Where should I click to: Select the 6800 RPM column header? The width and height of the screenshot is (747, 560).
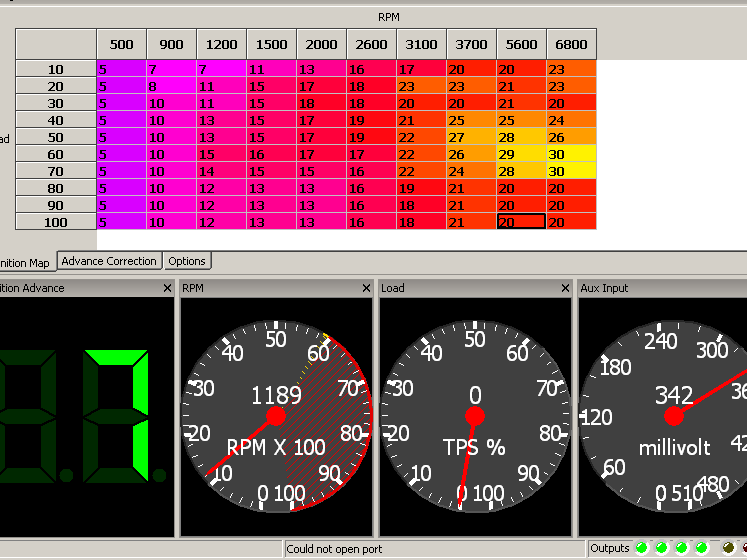click(571, 45)
